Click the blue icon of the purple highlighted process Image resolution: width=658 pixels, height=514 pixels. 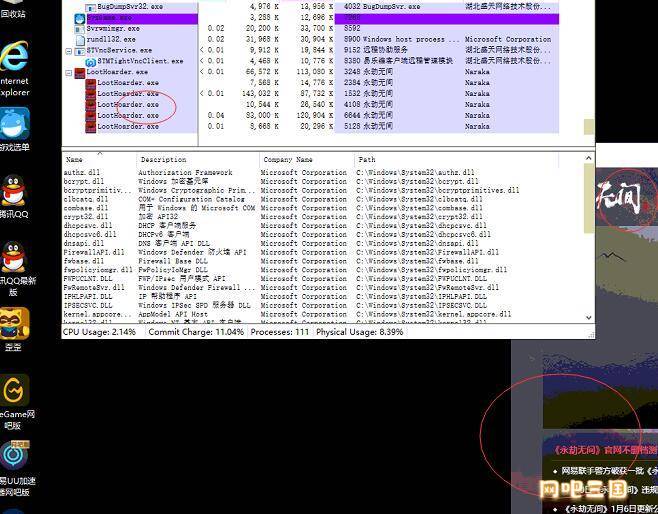pos(80,18)
